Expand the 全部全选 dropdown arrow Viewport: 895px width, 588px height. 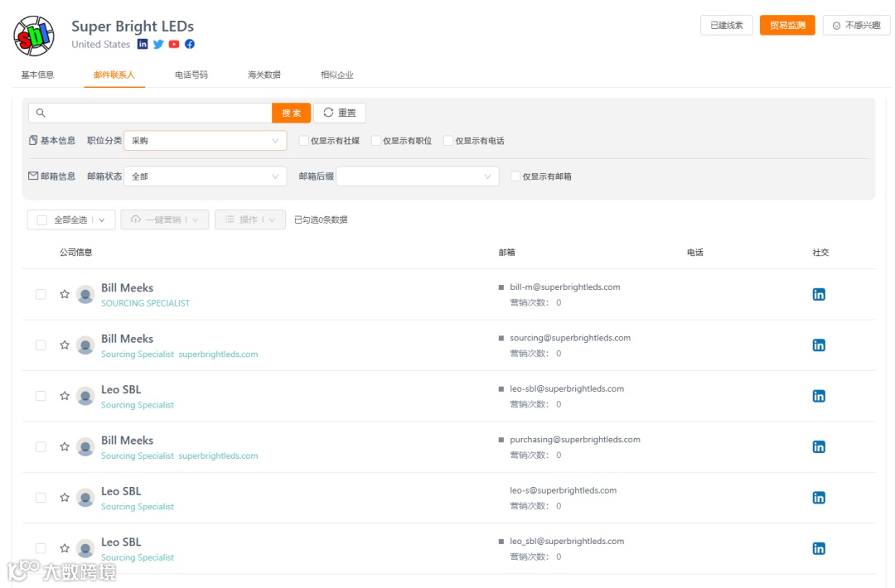click(x=102, y=220)
